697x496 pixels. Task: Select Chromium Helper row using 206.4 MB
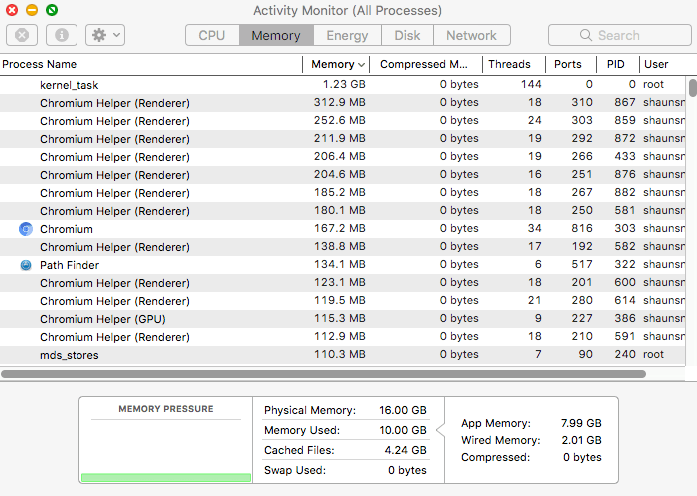pyautogui.click(x=342, y=157)
